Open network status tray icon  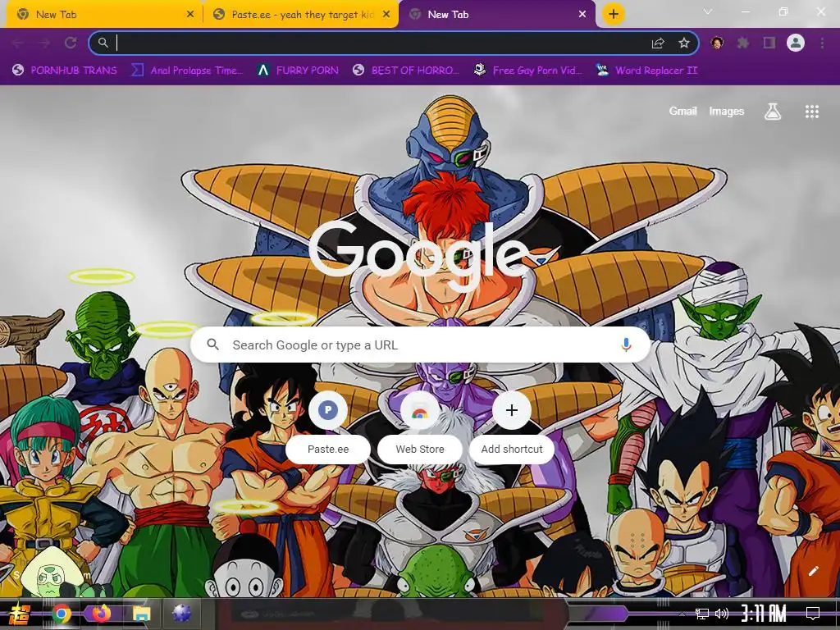pos(702,614)
